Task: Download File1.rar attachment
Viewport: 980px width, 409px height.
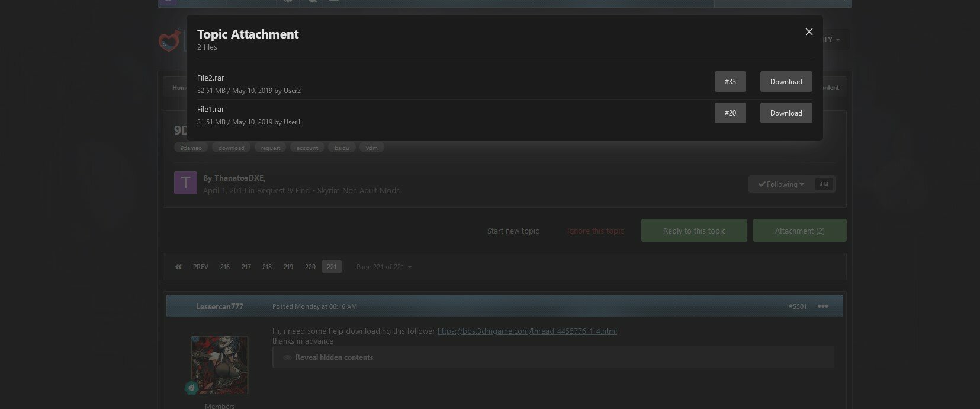Action: point(786,113)
